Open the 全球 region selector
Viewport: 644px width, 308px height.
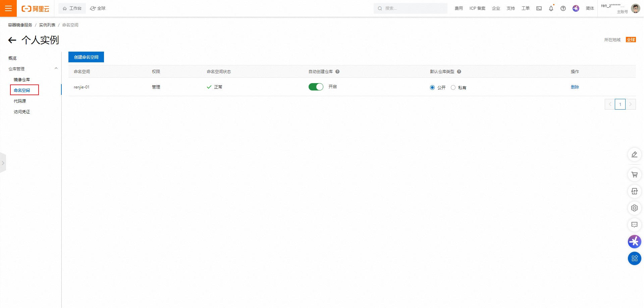pyautogui.click(x=98, y=8)
